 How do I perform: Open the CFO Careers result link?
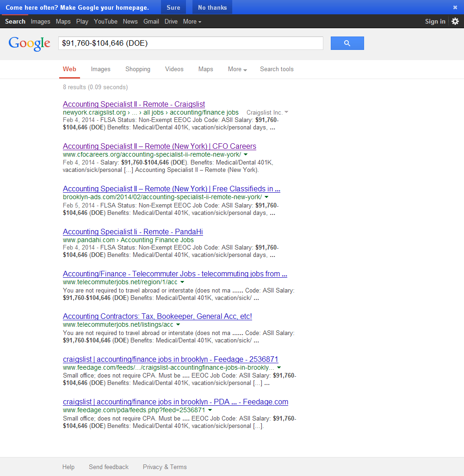coord(159,146)
